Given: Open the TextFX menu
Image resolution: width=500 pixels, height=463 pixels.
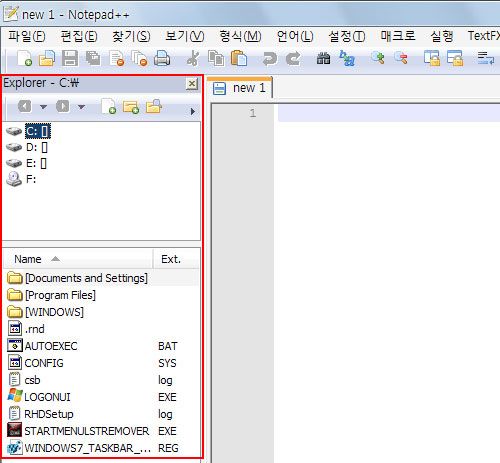Looking at the screenshot, I should coord(484,36).
